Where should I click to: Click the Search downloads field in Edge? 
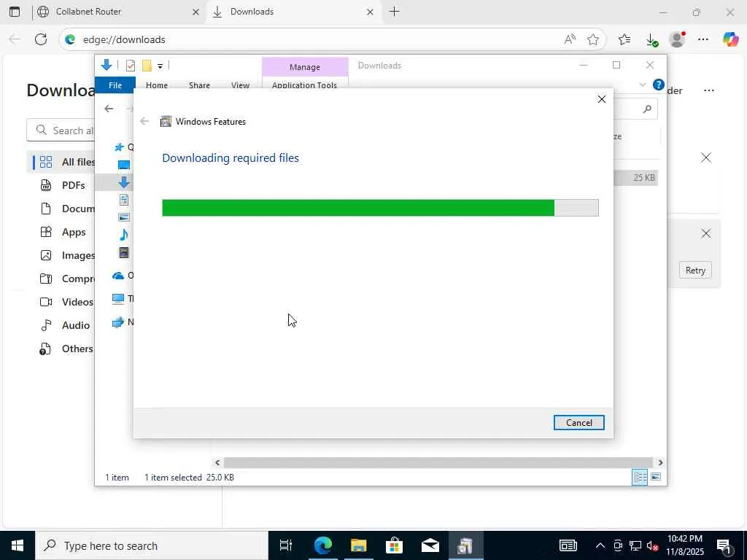61,131
